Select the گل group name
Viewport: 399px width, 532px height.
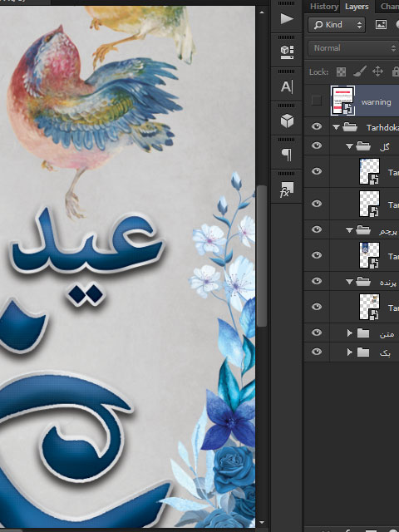click(x=384, y=146)
